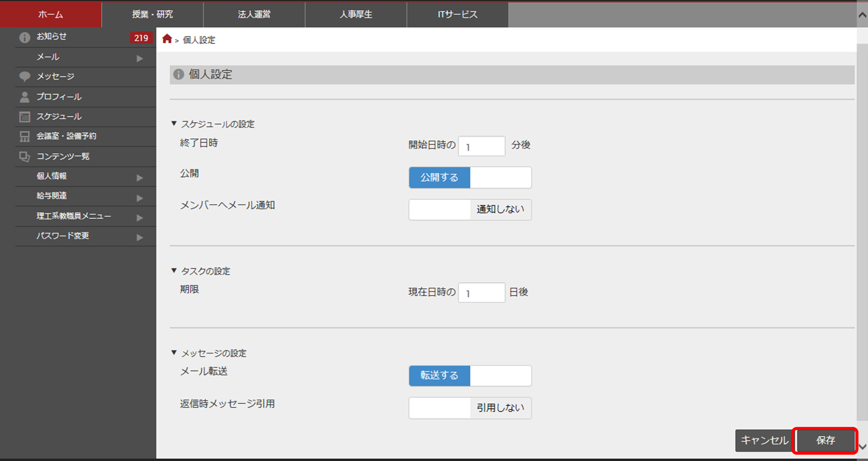Click the 終了日時 minutes input field
868x461 pixels.
[x=481, y=146]
